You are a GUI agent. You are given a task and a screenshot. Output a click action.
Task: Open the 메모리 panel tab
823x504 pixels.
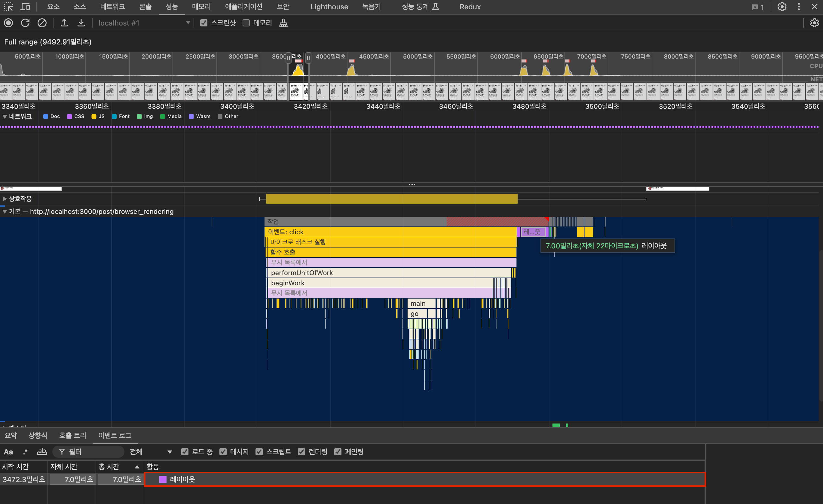pyautogui.click(x=201, y=7)
